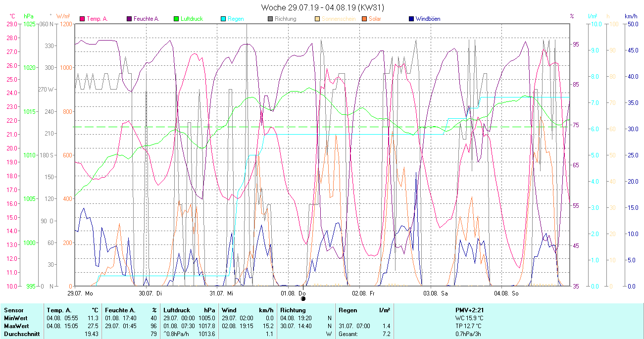Click the 'WC 15.9 °C' wind chill value
The width and height of the screenshot is (644, 339).
pos(469,318)
